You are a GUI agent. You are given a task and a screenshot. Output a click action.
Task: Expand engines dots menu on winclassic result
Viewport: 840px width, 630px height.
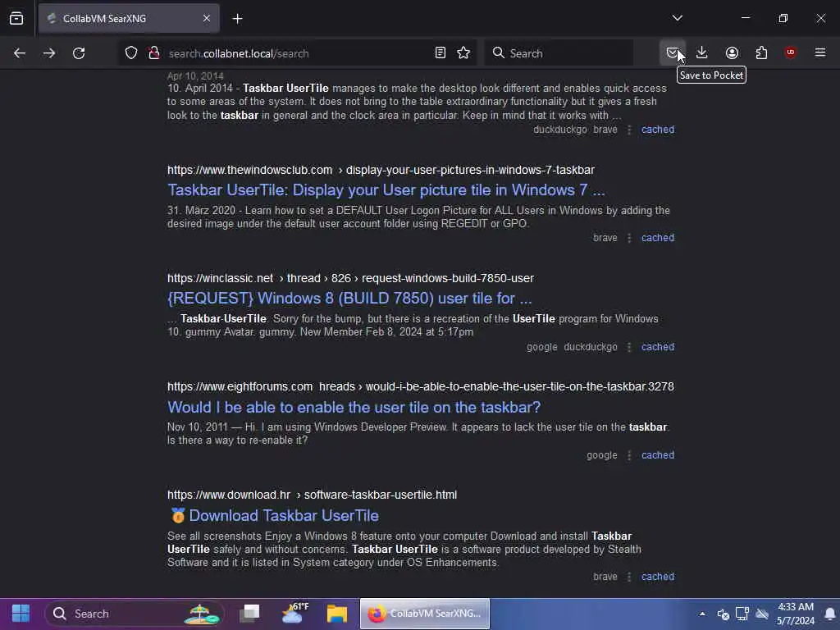pyautogui.click(x=629, y=347)
